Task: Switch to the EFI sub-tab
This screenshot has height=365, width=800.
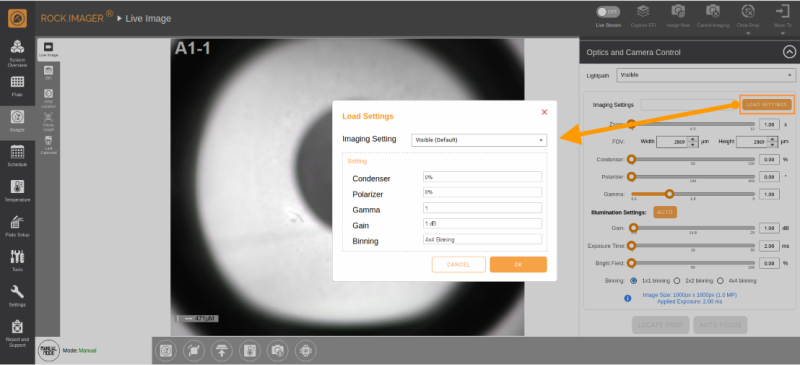Action: coord(49,72)
